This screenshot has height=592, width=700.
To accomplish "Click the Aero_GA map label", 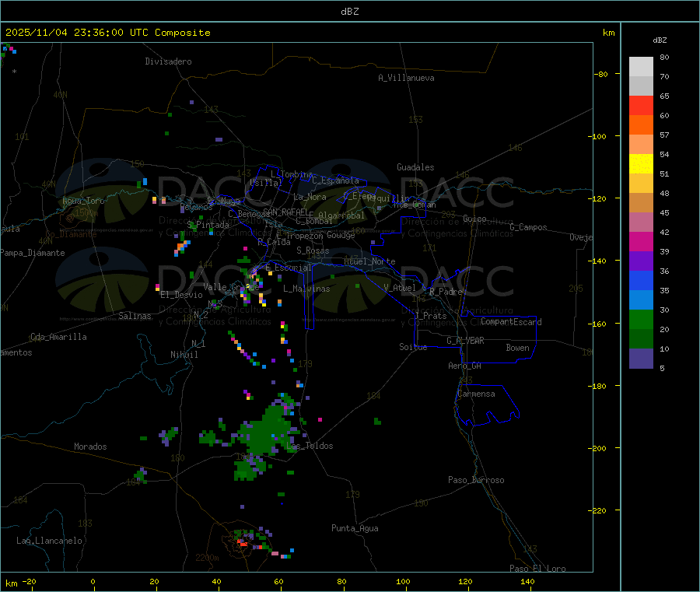I will tap(464, 366).
